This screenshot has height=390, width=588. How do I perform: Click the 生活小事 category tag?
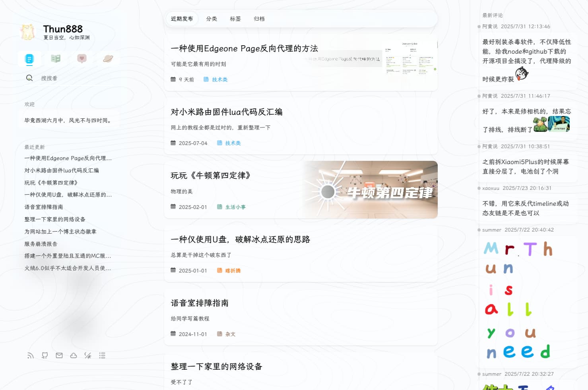pyautogui.click(x=235, y=207)
